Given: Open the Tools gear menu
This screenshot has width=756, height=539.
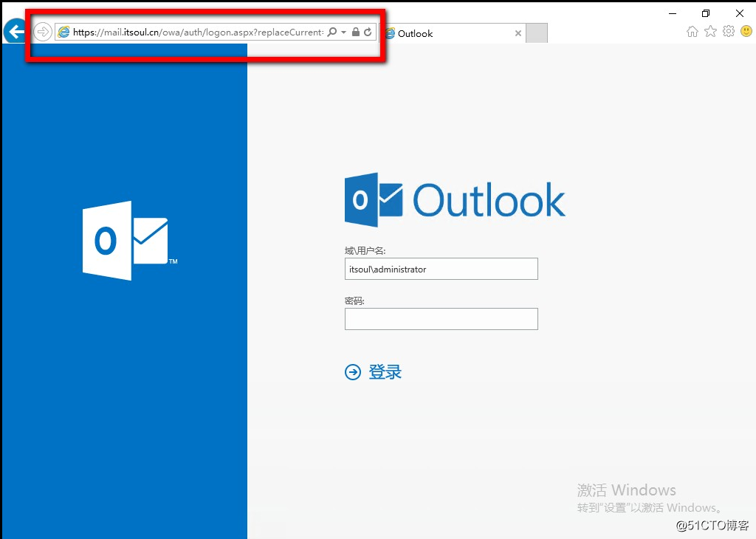Looking at the screenshot, I should tap(729, 32).
